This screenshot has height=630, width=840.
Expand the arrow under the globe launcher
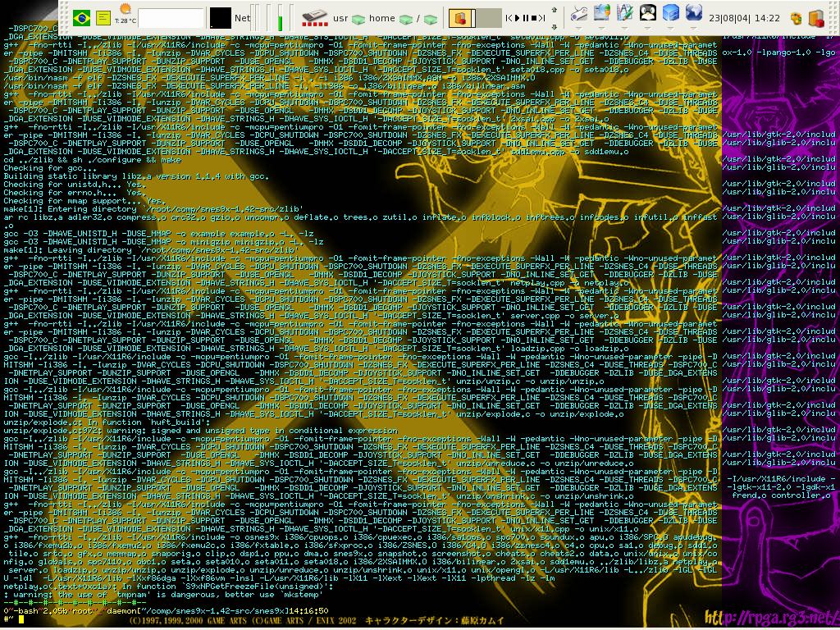click(x=694, y=29)
